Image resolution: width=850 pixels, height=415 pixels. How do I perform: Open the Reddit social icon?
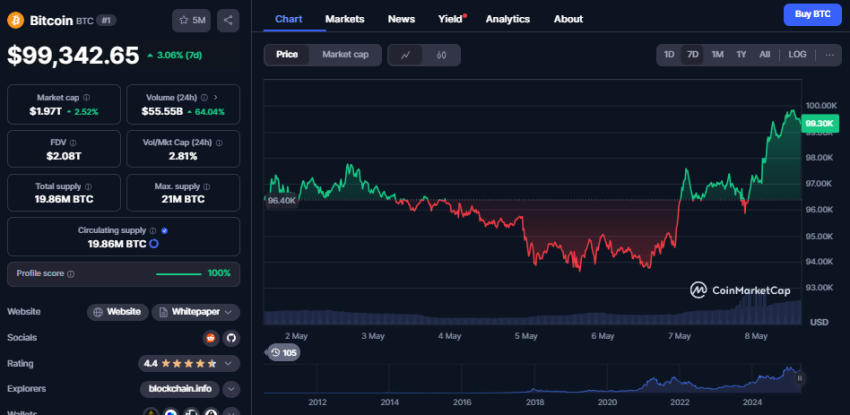pyautogui.click(x=210, y=338)
